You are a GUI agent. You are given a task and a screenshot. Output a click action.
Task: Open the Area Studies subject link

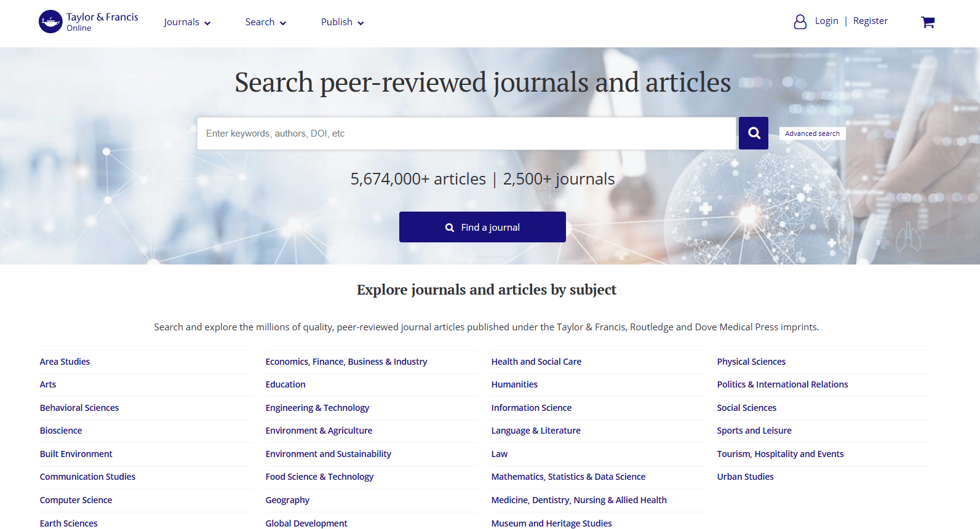(x=65, y=362)
